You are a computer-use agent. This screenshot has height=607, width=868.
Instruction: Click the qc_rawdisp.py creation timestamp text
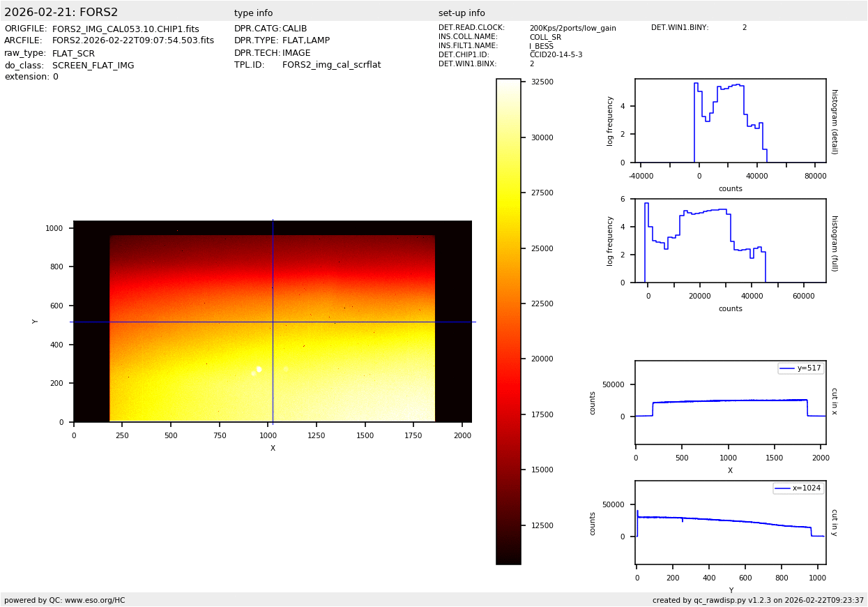point(758,600)
